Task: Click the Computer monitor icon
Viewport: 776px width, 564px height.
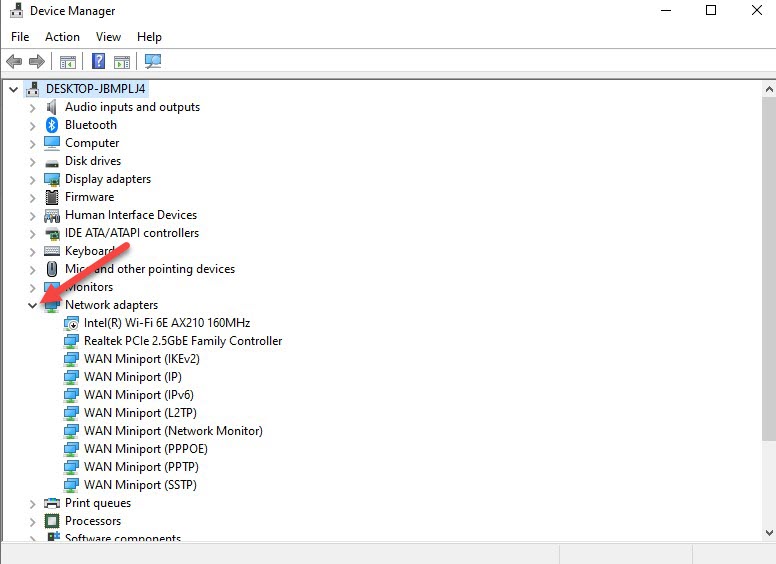Action: point(51,143)
